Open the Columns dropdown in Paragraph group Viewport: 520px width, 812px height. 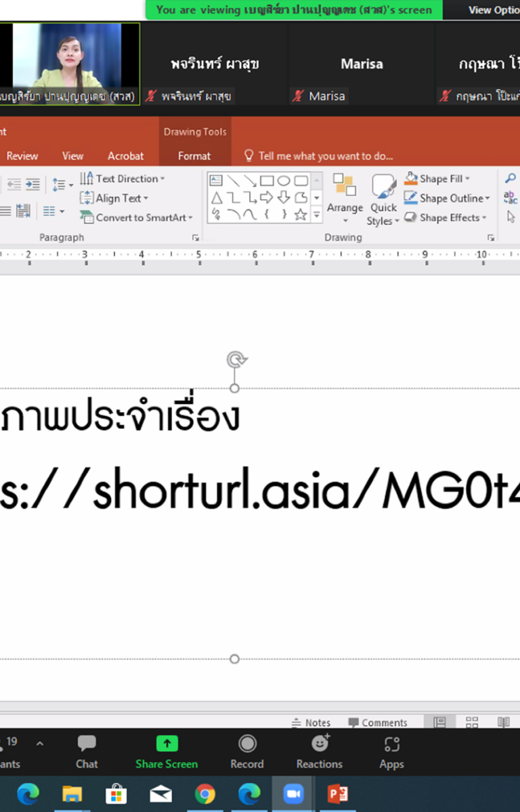pos(53,212)
